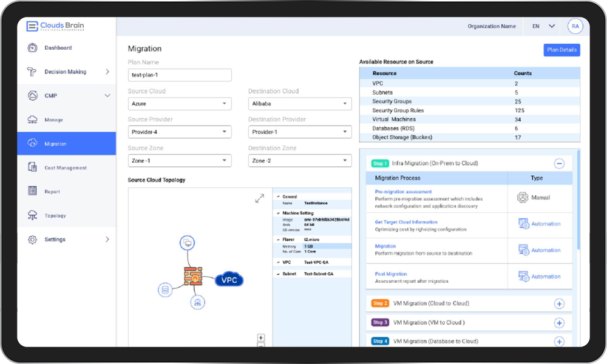607x364 pixels.
Task: Click the Dashboard gauge icon
Action: click(33, 48)
